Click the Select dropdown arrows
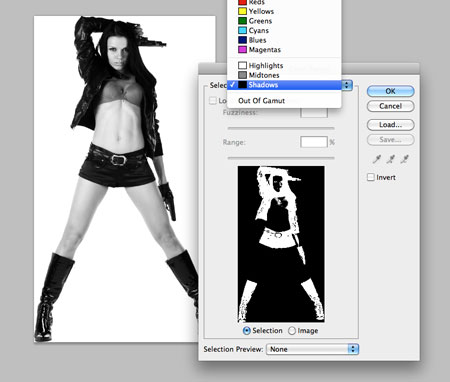450x382 pixels. (x=347, y=85)
